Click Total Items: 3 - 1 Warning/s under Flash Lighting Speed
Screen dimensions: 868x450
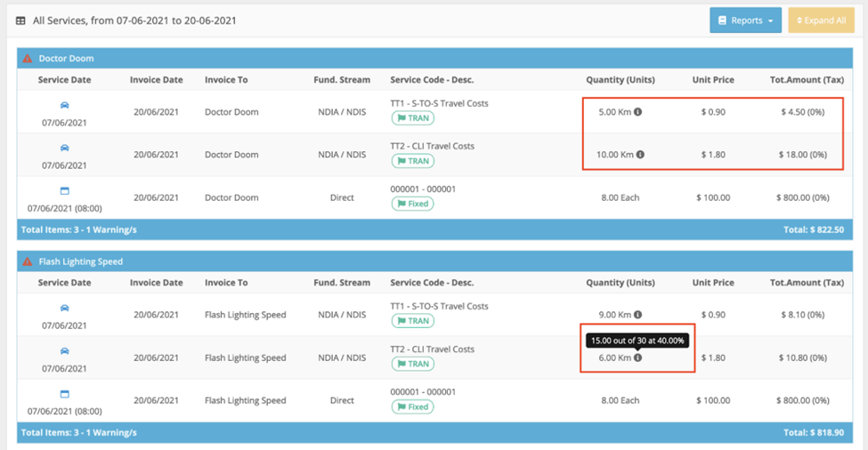78,432
